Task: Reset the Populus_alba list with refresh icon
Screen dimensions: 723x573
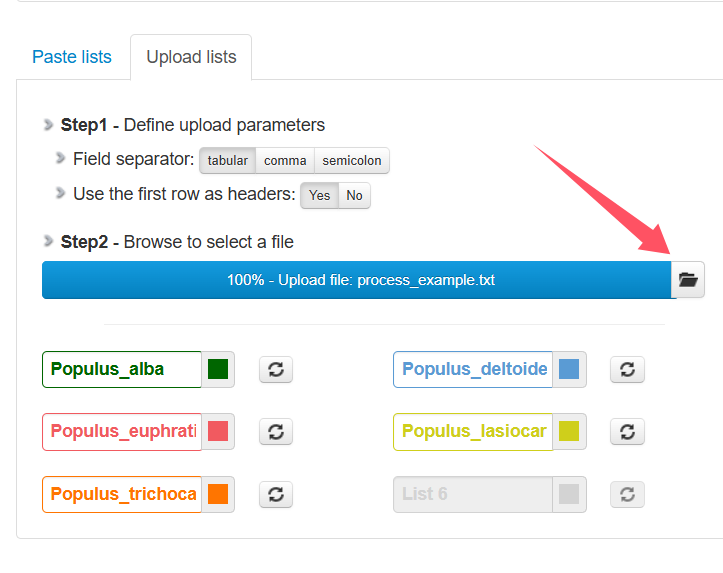Action: pos(276,369)
